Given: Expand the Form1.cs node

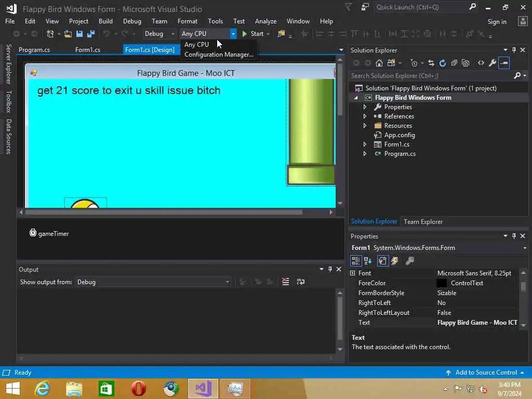Looking at the screenshot, I should (x=365, y=144).
